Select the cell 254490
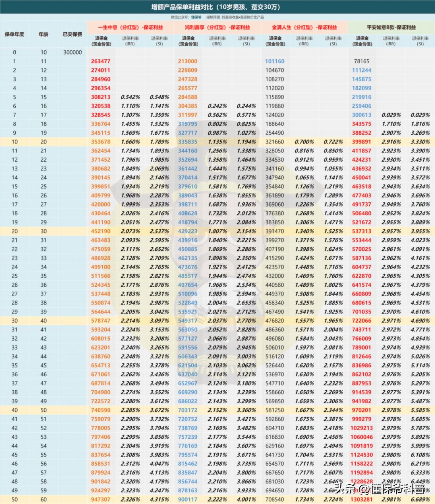The width and height of the screenshot is (435, 504). 275,133
